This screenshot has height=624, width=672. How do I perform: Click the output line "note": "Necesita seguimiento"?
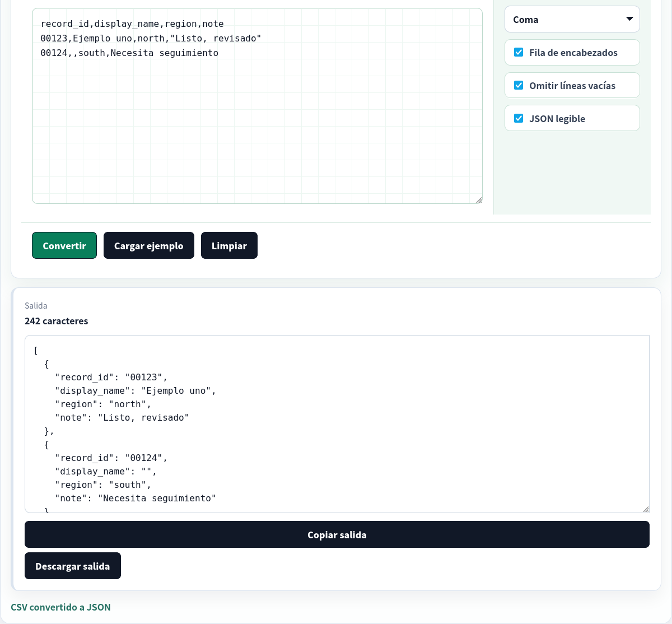(136, 499)
